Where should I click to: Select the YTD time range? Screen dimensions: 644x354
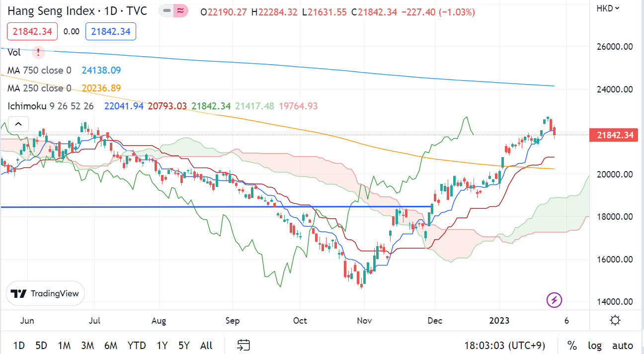(137, 346)
